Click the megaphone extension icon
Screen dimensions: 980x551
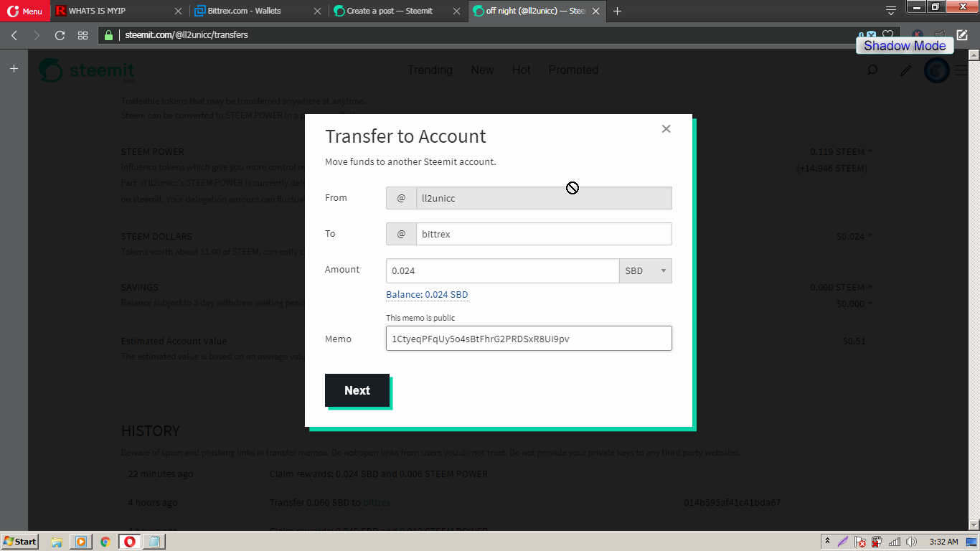pyautogui.click(x=940, y=34)
